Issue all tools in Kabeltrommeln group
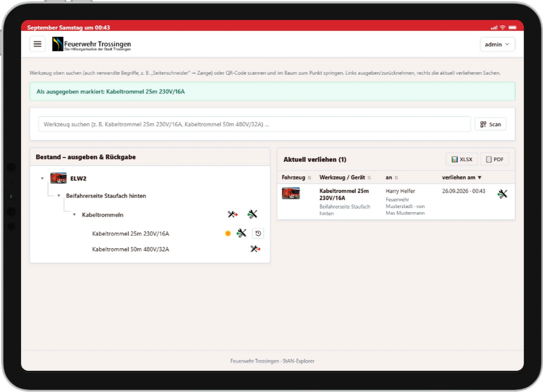The height and width of the screenshot is (392, 543). tap(233, 214)
